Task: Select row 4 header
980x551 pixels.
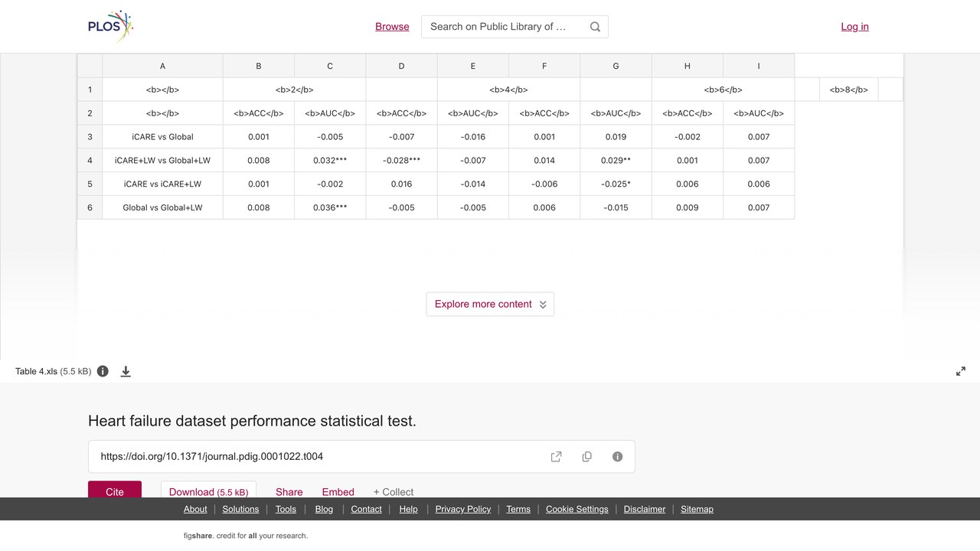Action: pyautogui.click(x=90, y=160)
